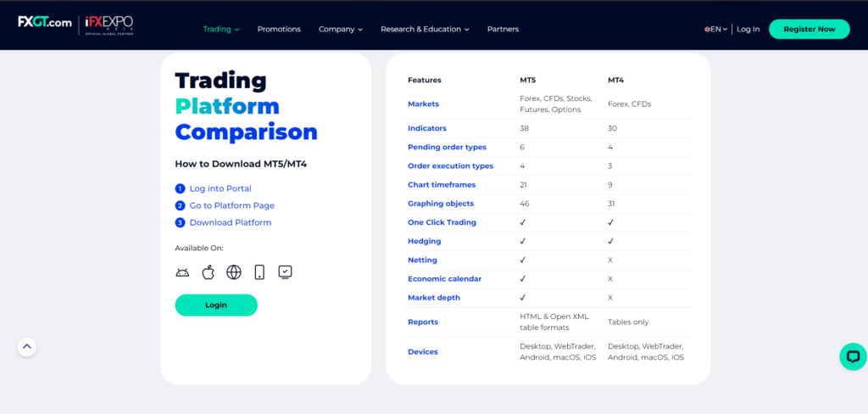The image size is (868, 414).
Task: Click the scroll-to-top arrow button
Action: (27, 348)
